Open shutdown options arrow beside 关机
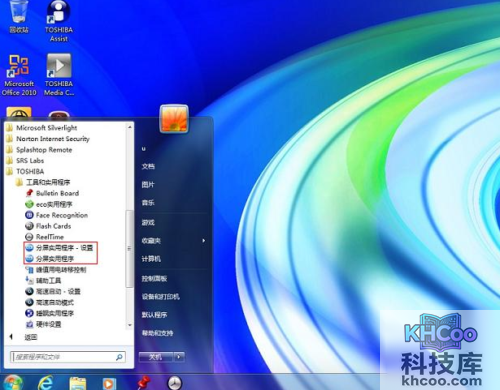Image resolution: width=500 pixels, height=390 pixels. (x=179, y=357)
